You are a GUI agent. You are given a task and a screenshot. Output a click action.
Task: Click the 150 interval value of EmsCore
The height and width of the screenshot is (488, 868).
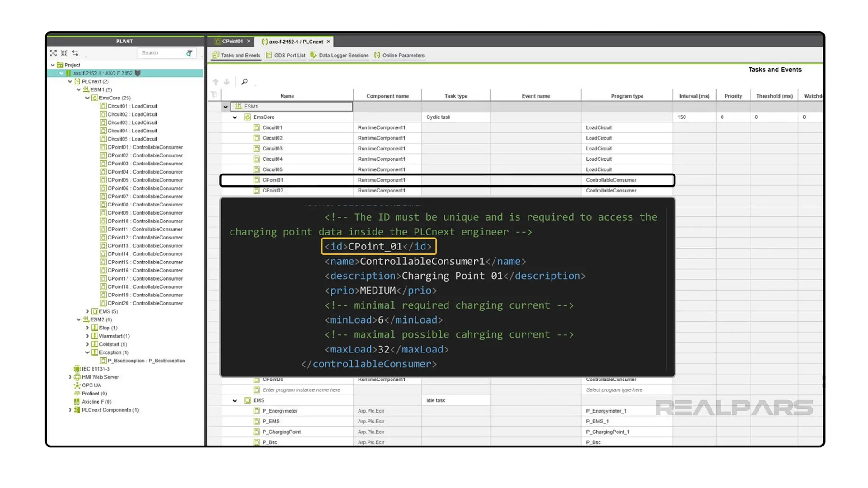(x=682, y=117)
